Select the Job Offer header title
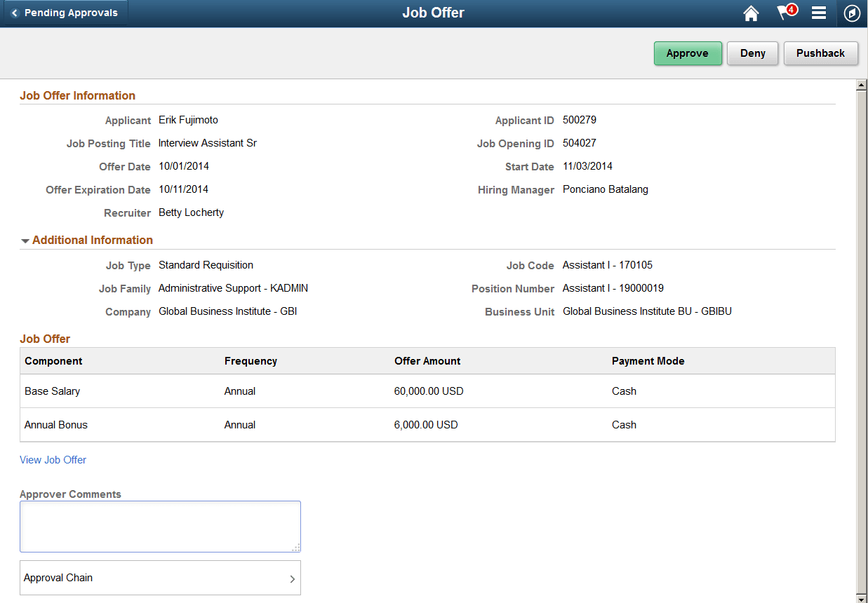 (x=433, y=13)
